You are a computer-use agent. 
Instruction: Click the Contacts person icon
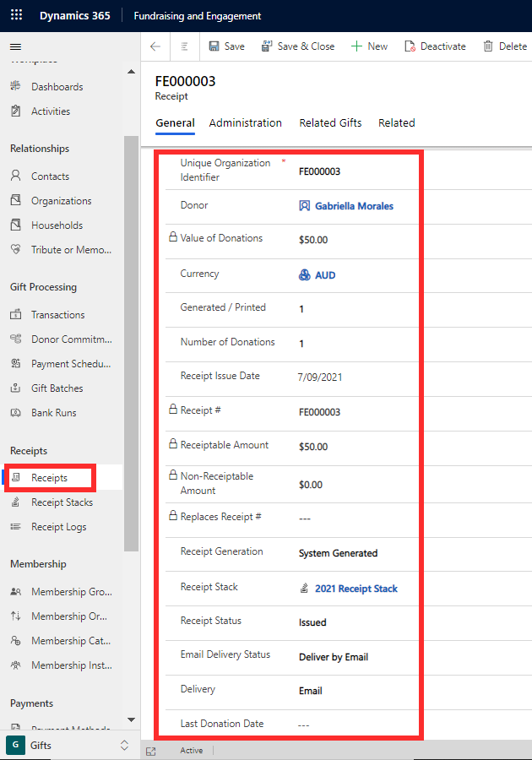point(15,176)
